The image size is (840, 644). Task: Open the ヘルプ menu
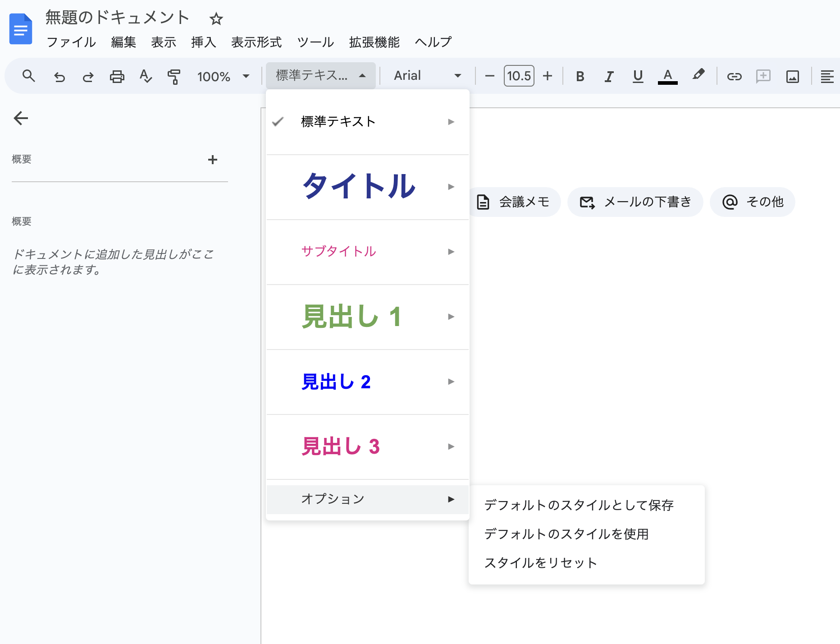(x=434, y=42)
